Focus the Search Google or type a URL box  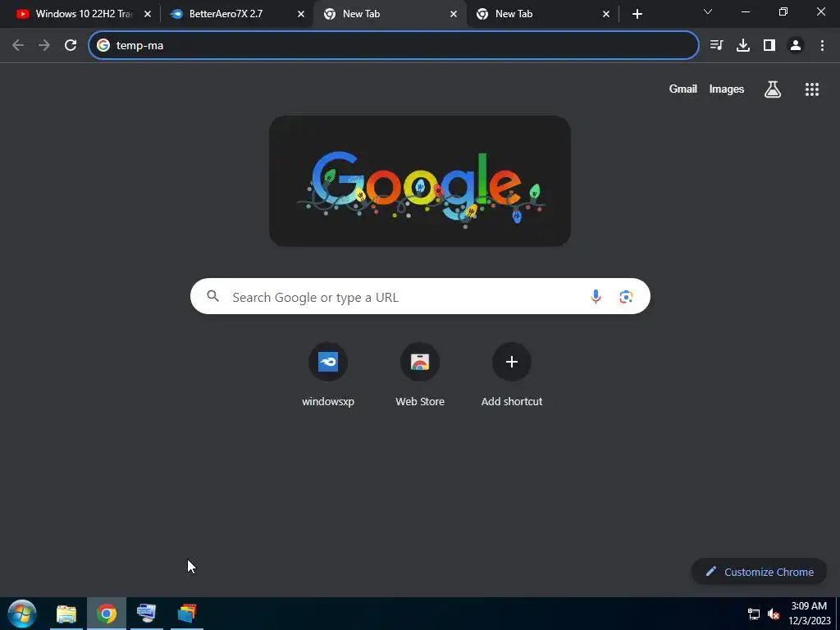coord(420,296)
